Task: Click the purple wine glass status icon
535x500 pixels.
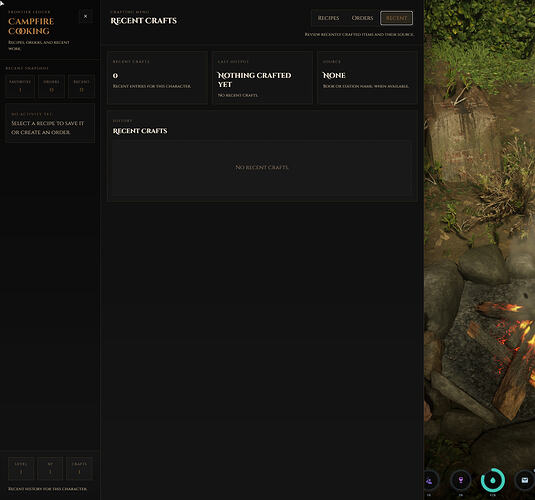Action: pyautogui.click(x=461, y=480)
